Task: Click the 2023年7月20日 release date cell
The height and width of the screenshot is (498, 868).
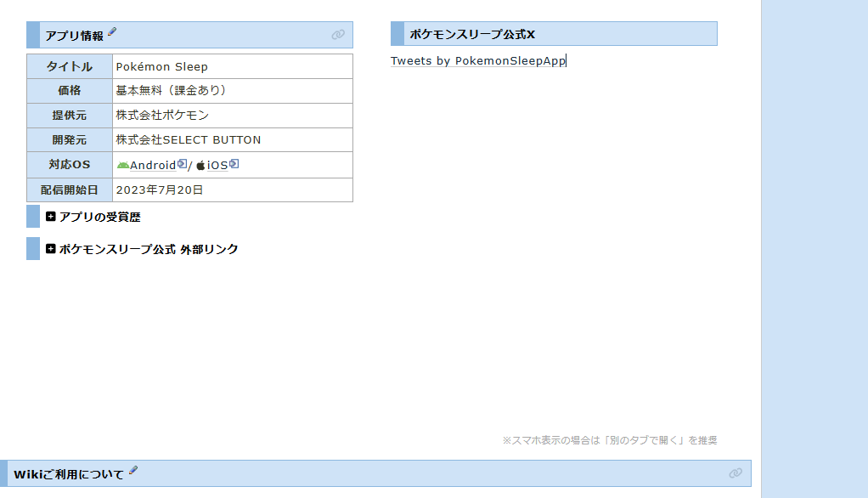Action: click(x=233, y=190)
